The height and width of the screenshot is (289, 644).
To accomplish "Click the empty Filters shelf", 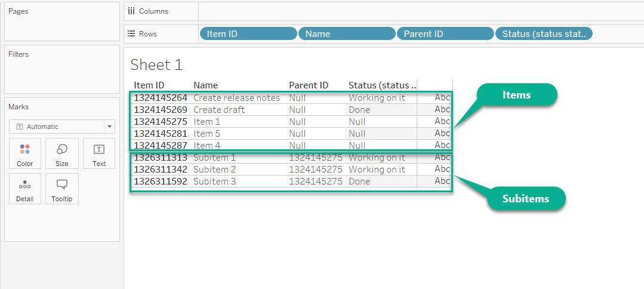I will (x=61, y=75).
